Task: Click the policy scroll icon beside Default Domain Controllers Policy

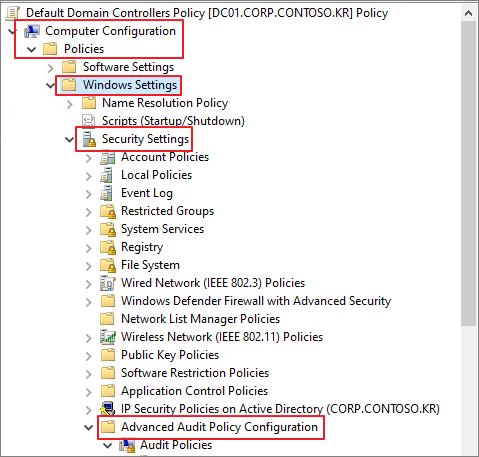Action: (x=13, y=13)
